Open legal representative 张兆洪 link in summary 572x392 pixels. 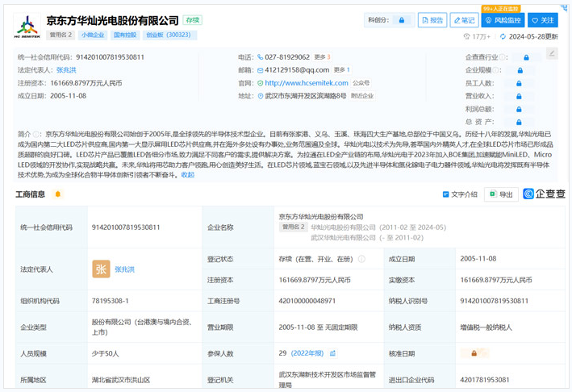tap(66, 70)
